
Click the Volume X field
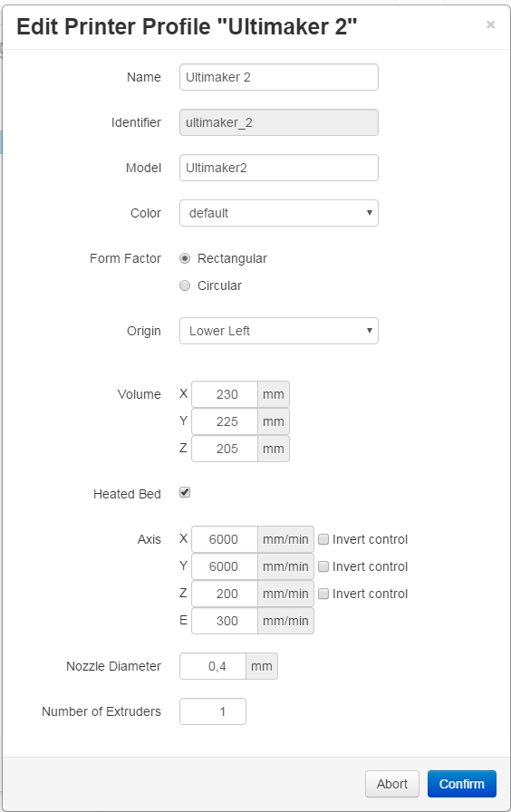[225, 394]
